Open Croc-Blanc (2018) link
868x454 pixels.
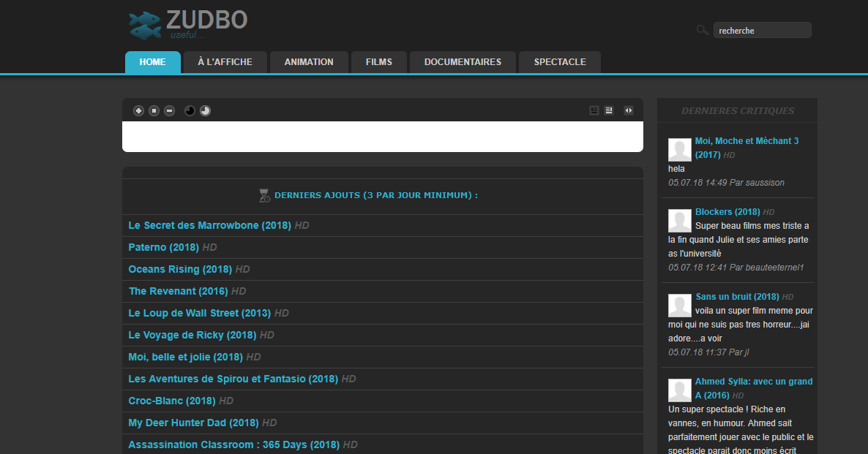coord(171,401)
